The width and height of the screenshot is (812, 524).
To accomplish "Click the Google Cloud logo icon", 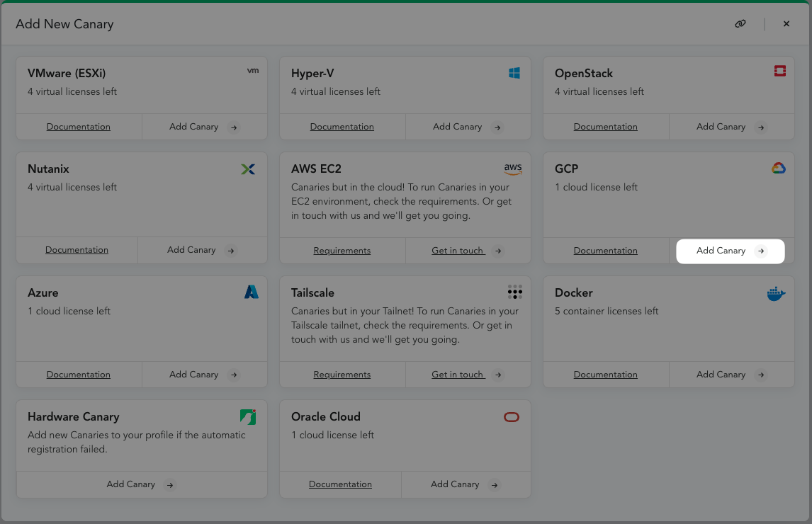I will click(x=779, y=169).
